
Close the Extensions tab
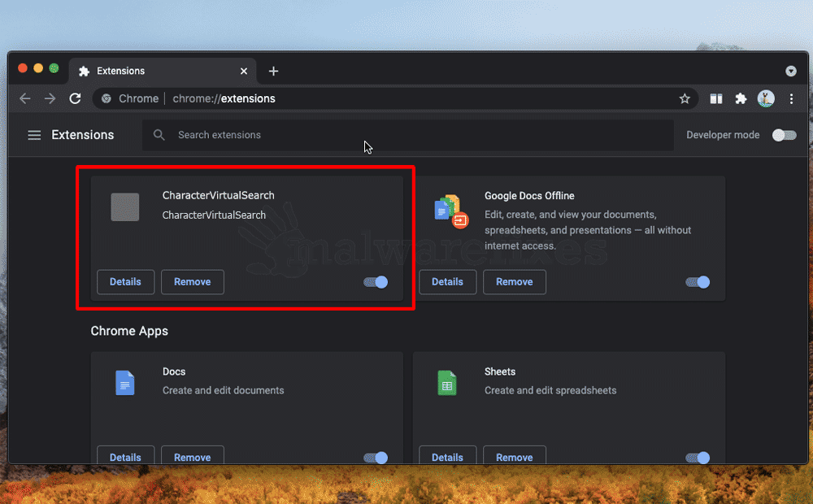[244, 71]
